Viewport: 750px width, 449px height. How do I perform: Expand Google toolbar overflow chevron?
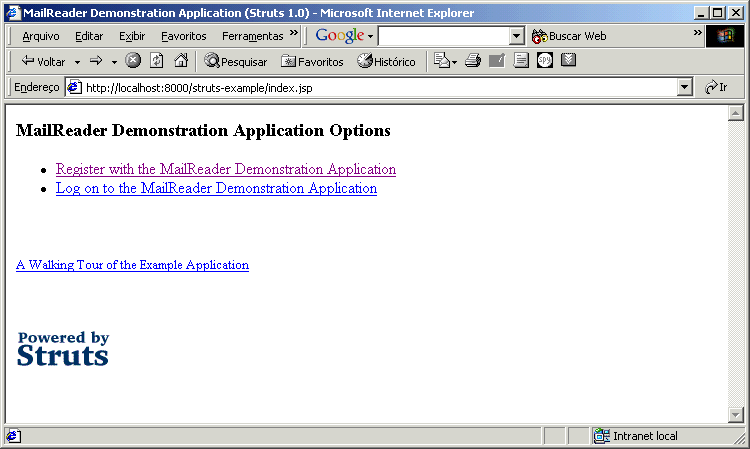point(697,33)
